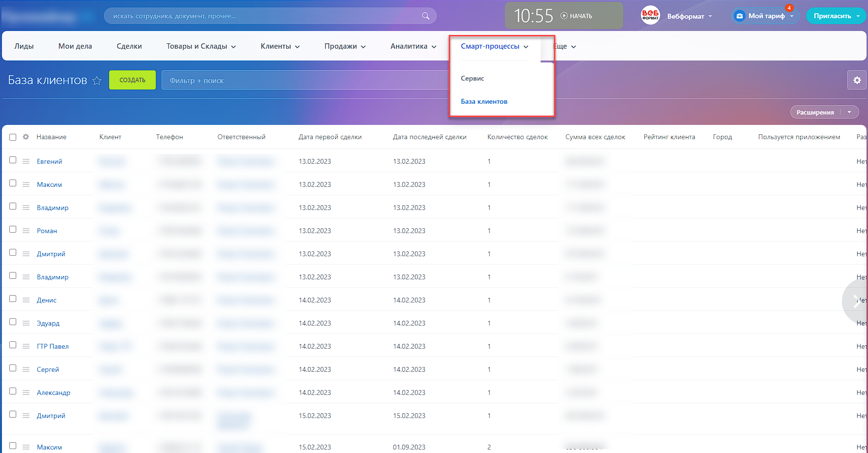Open the Сделки section
Viewport: 868px width, 453px height.
point(129,46)
